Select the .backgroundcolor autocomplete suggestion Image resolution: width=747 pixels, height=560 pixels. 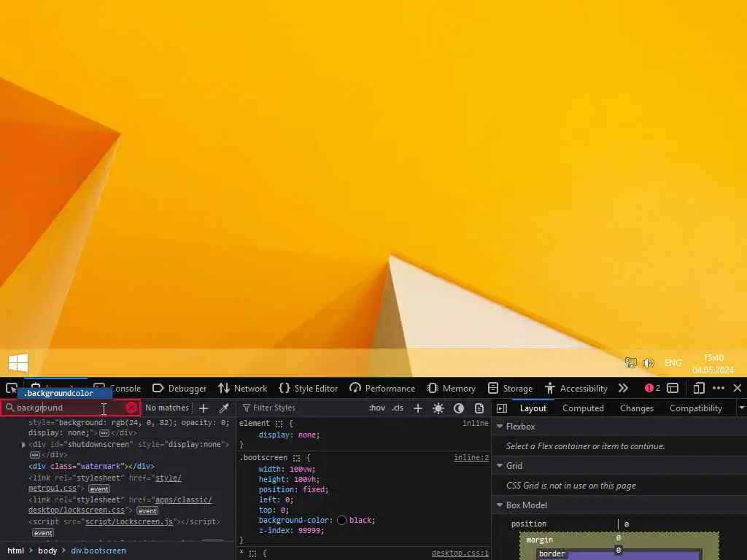(x=64, y=393)
